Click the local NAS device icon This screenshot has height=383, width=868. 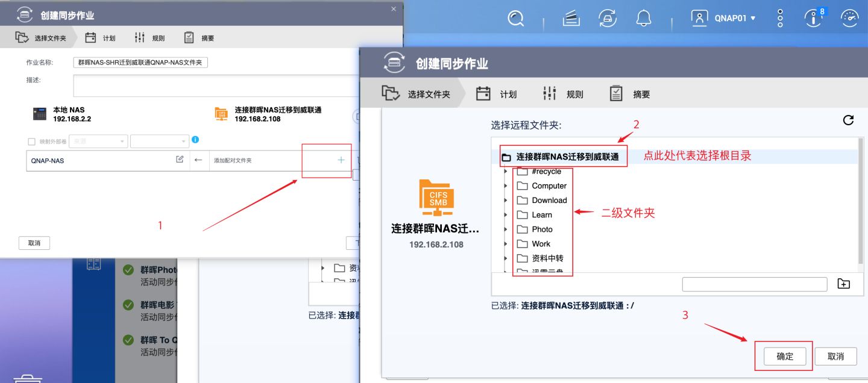click(40, 114)
